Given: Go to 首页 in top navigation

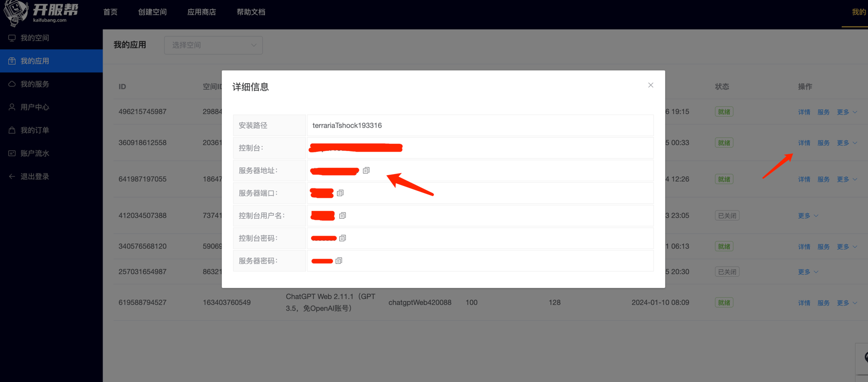Looking at the screenshot, I should (x=110, y=12).
